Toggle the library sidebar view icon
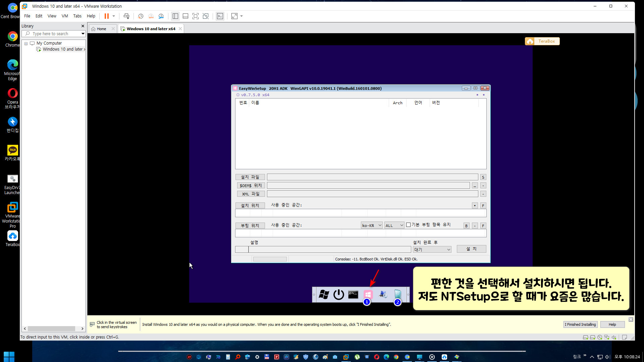The width and height of the screenshot is (644, 362). [175, 16]
